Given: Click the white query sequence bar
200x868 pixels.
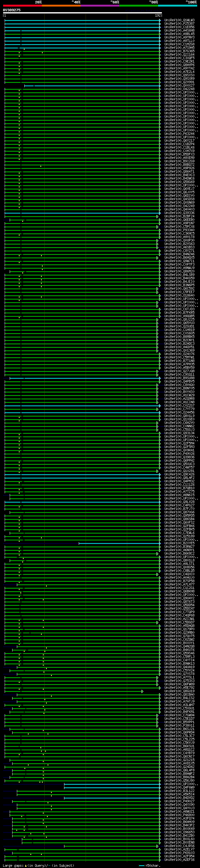Looking at the screenshot, I should point(82,13).
